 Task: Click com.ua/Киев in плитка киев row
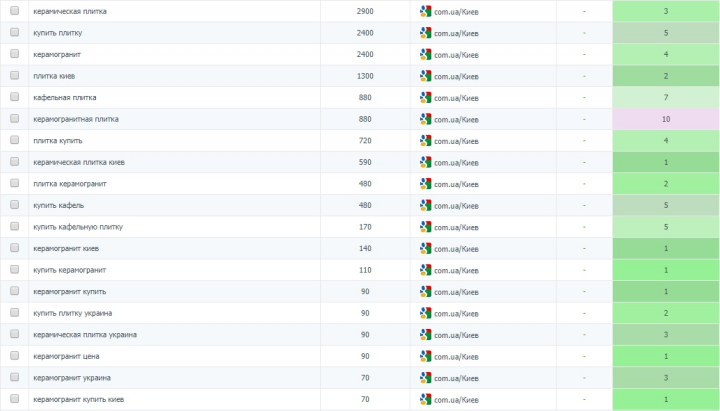[456, 77]
